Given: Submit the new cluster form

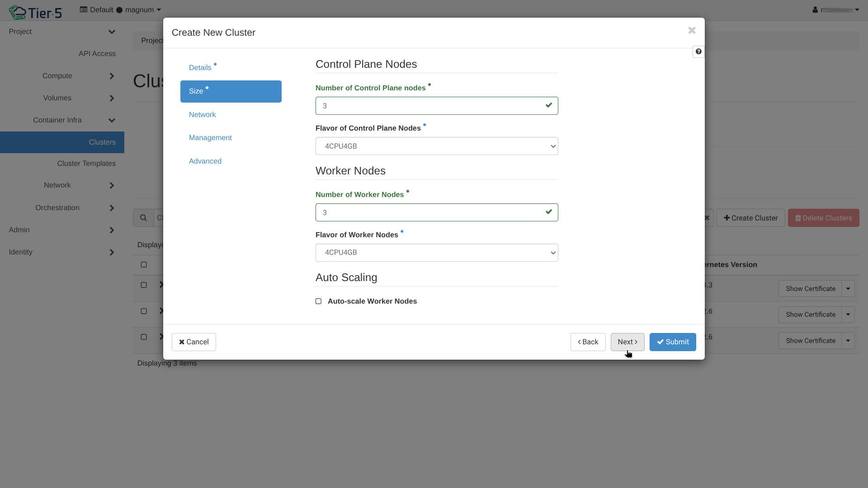Looking at the screenshot, I should [672, 342].
